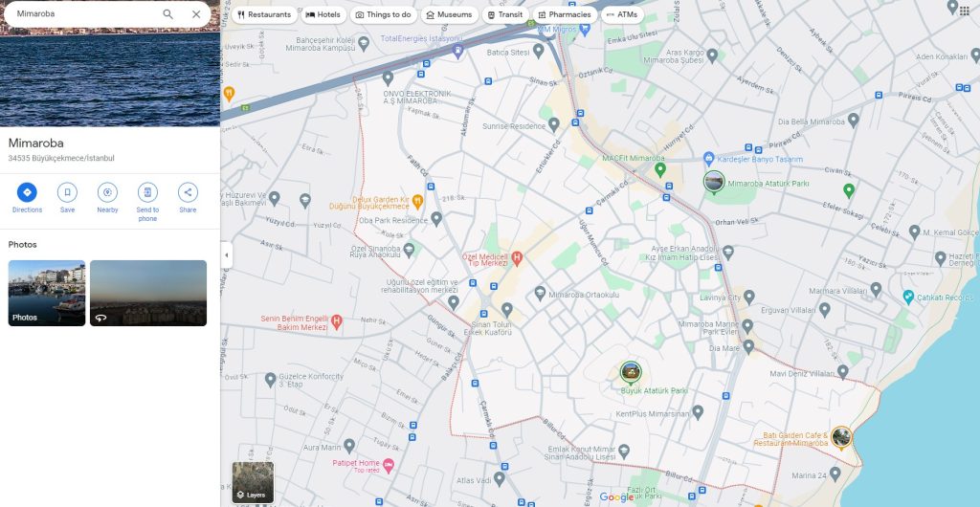The width and height of the screenshot is (980, 507).
Task: Click Aras Kargo Mimaroba Şubesi pin
Action: point(712,56)
